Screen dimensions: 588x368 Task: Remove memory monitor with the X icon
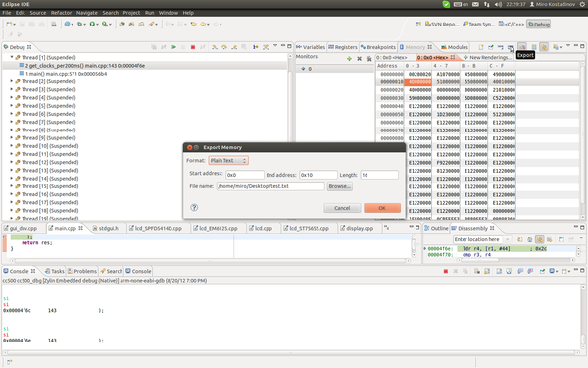point(359,59)
